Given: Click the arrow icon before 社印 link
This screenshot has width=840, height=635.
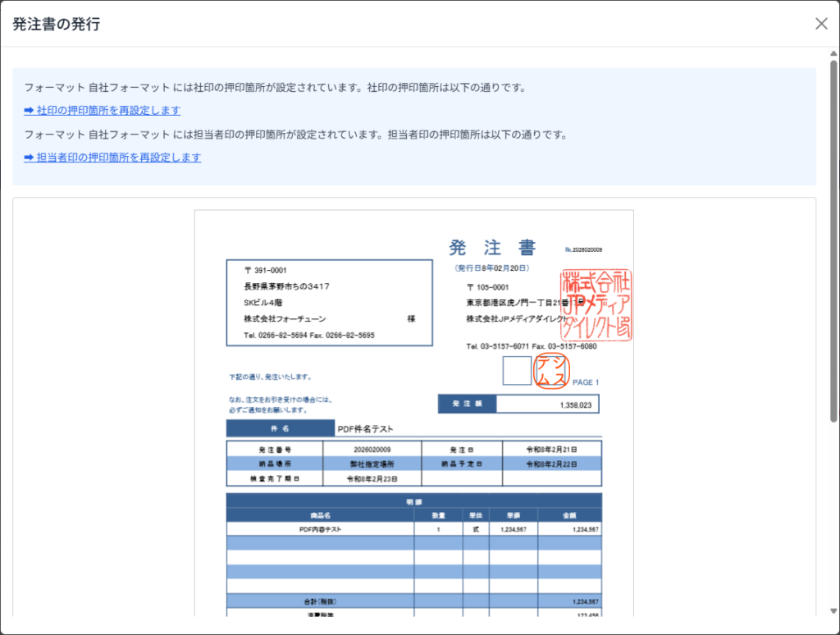Looking at the screenshot, I should (29, 110).
